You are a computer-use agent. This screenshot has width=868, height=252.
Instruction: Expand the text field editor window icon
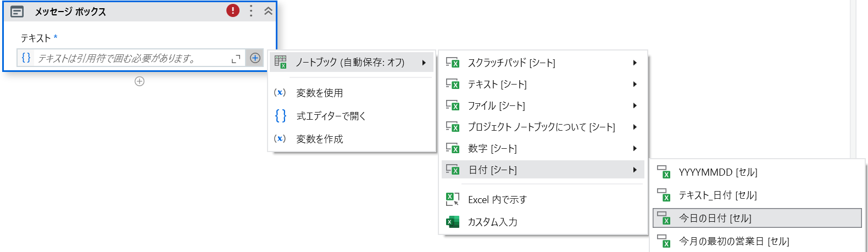point(236,58)
